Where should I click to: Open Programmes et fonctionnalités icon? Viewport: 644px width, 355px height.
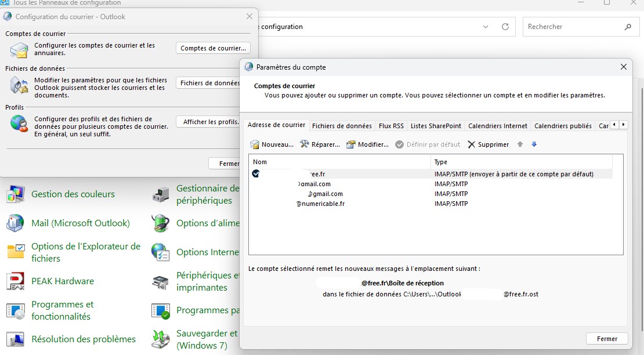[x=16, y=310]
